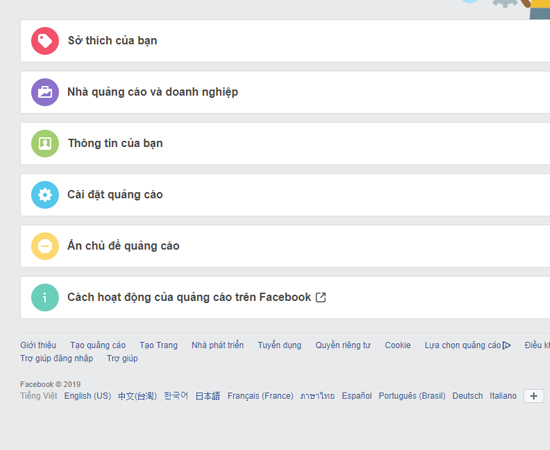The width and height of the screenshot is (550, 450).
Task: Show more languages with the plus button
Action: pos(534,396)
